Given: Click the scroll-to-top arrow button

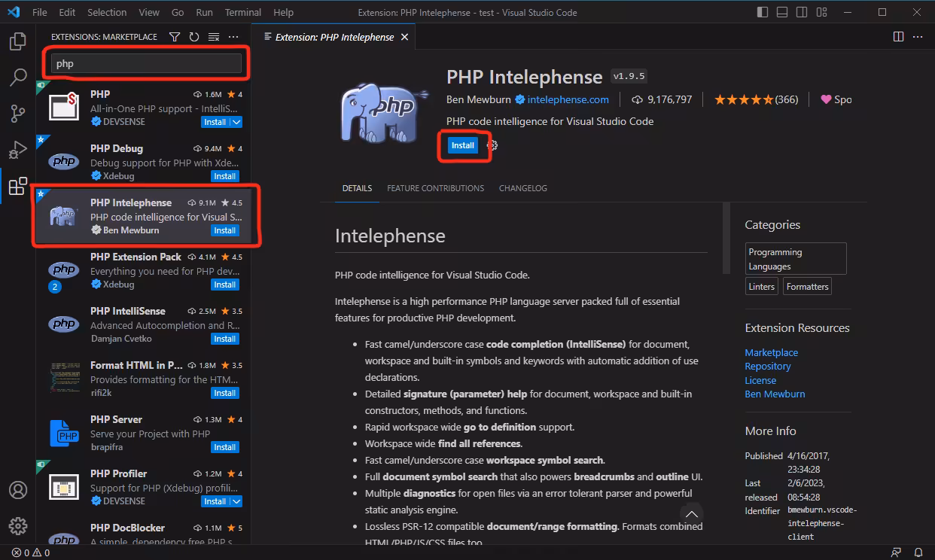Looking at the screenshot, I should 691,514.
